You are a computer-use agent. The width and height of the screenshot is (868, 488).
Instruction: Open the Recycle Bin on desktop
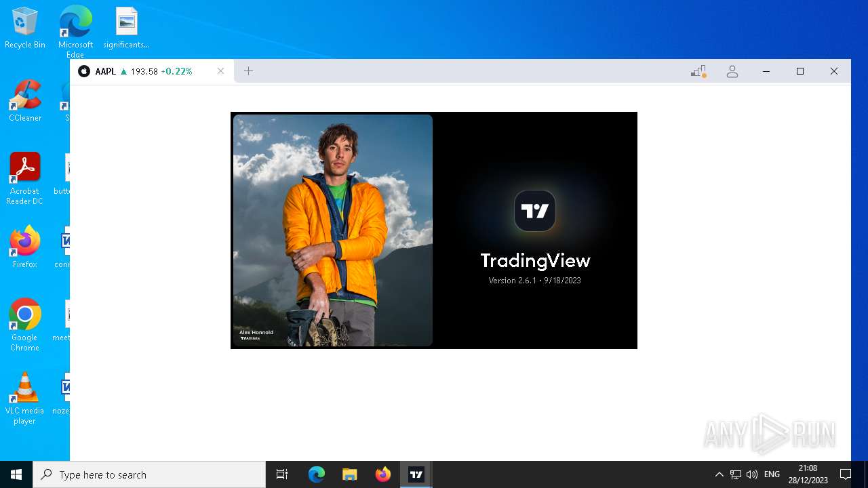(x=25, y=28)
